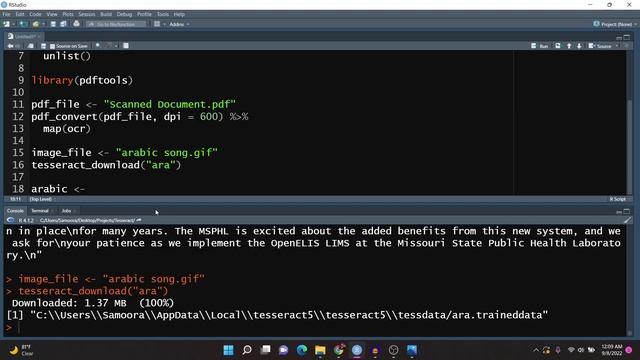This screenshot has width=640, height=360.
Task: Click the maximize editor pane icon
Action: click(627, 37)
